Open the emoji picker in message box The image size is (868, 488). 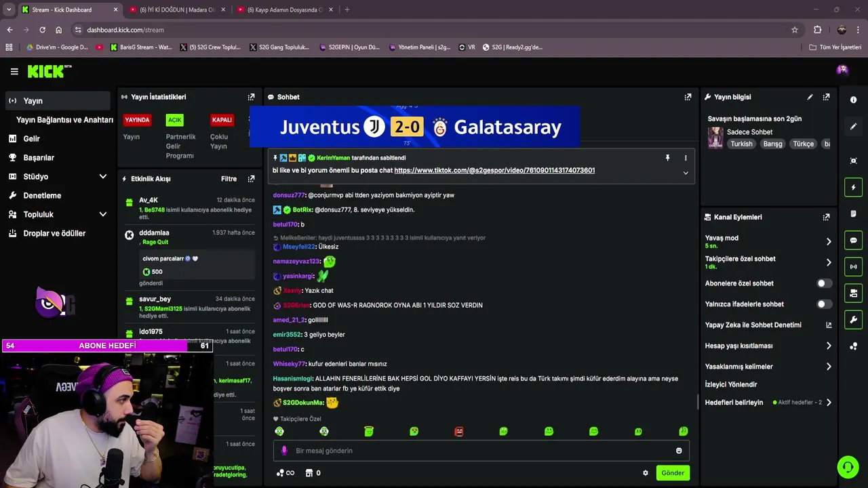point(679,451)
